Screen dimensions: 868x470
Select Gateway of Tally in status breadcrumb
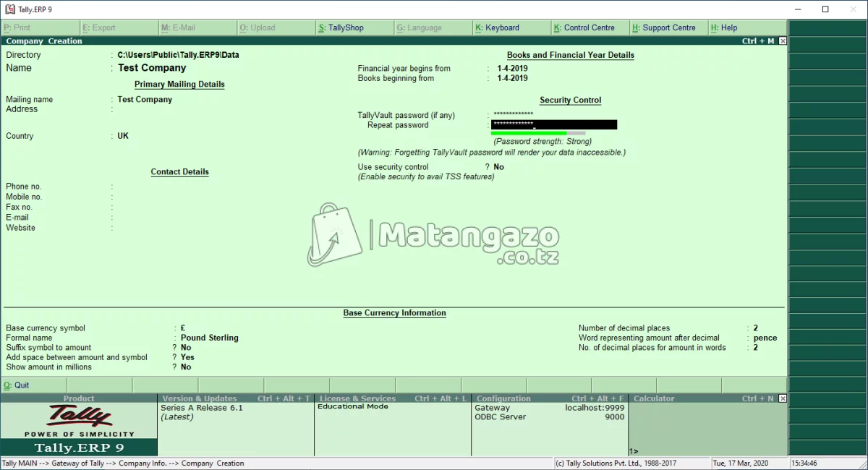(x=72, y=462)
